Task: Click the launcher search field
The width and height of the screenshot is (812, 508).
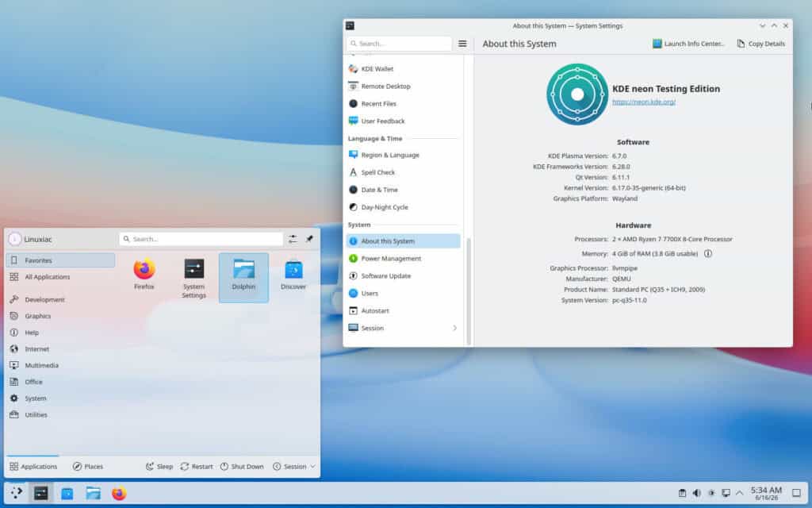Action: click(201, 239)
